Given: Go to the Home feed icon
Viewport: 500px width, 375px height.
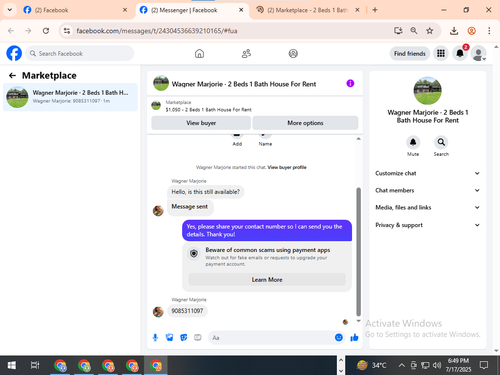Looking at the screenshot, I should pyautogui.click(x=199, y=53).
